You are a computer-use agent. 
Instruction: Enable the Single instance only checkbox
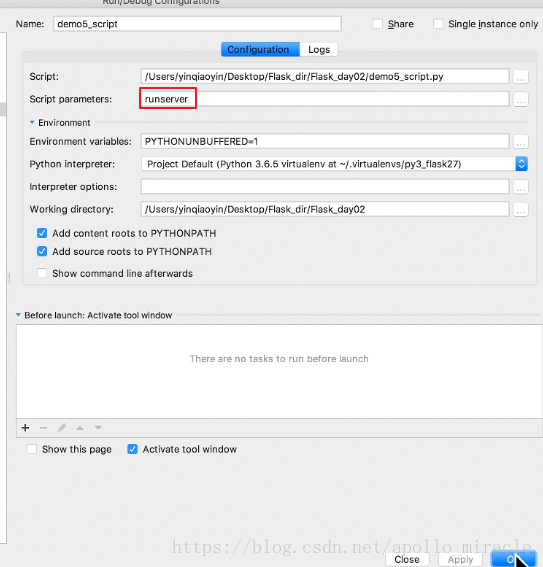pyautogui.click(x=438, y=24)
